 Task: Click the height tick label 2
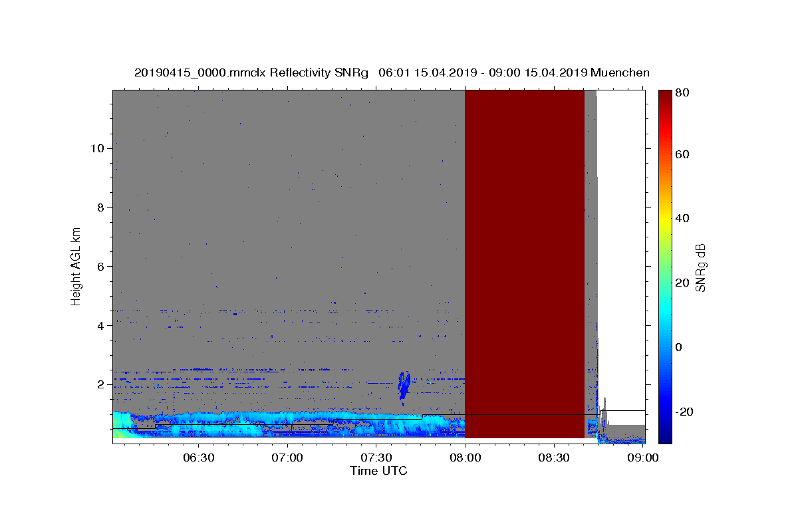pyautogui.click(x=102, y=385)
